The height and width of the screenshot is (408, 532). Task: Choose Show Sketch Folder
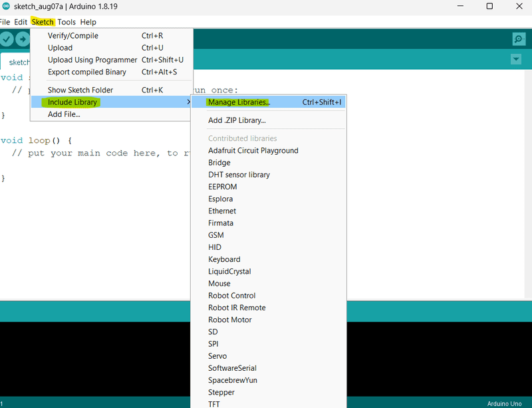click(112, 90)
